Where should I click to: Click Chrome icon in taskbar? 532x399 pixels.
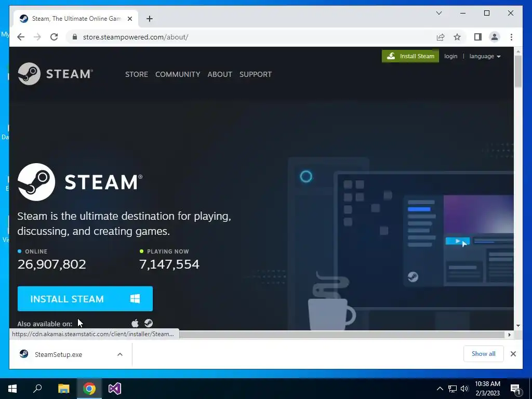(x=89, y=389)
